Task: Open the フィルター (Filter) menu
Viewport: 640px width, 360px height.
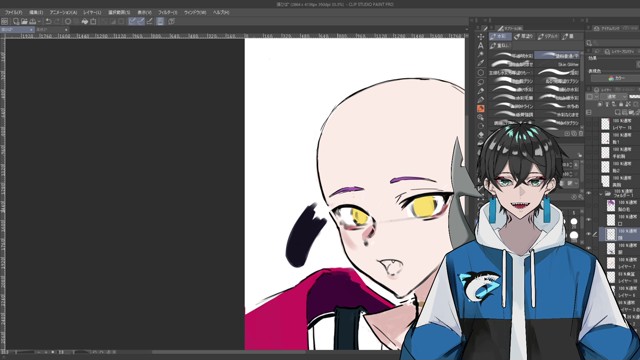Action: tap(167, 12)
